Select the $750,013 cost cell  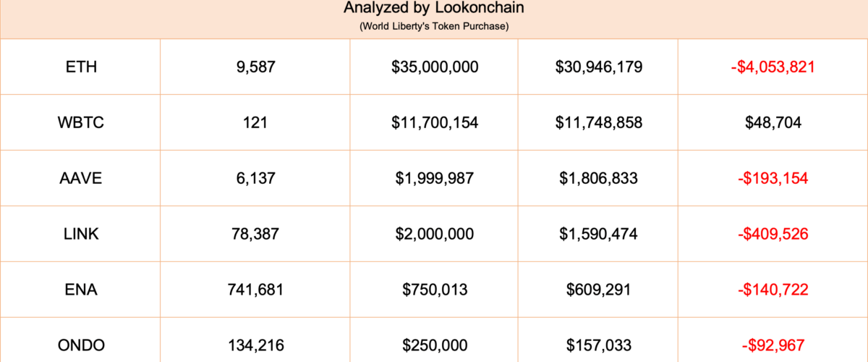tap(435, 290)
